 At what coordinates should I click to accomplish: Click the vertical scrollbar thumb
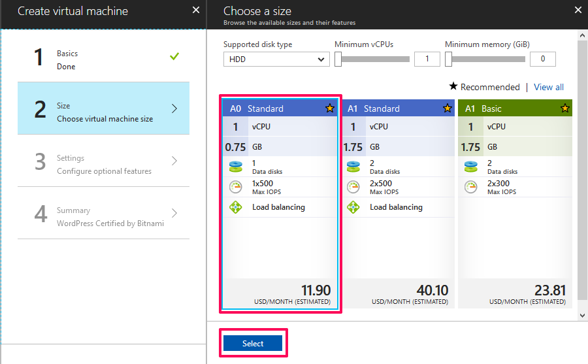pos(582,170)
